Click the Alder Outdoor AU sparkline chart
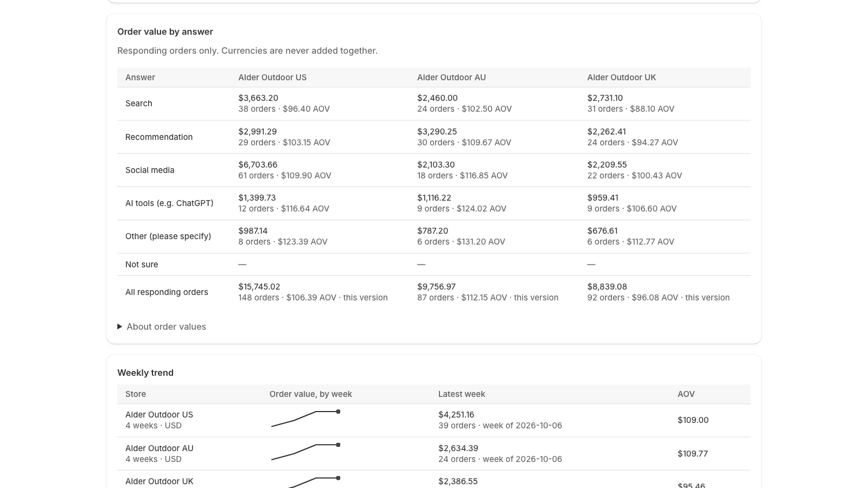The width and height of the screenshot is (868, 488). point(306,452)
